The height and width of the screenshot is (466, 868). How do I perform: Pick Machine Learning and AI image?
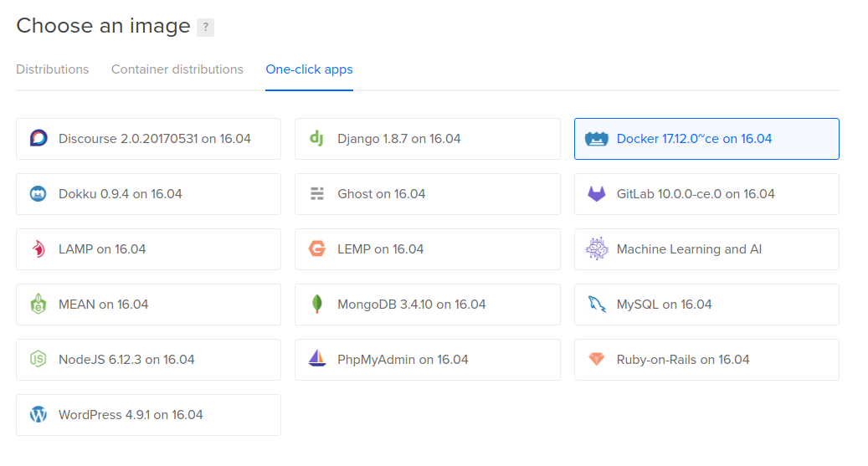pos(706,249)
